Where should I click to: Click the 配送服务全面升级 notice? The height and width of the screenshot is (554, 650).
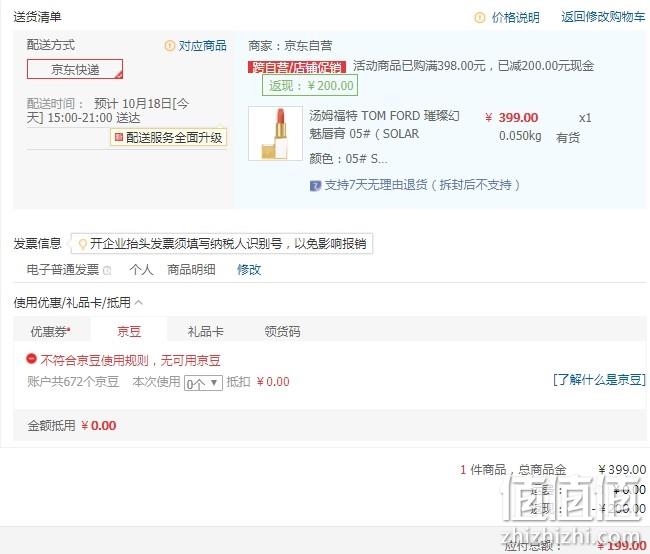pos(169,137)
